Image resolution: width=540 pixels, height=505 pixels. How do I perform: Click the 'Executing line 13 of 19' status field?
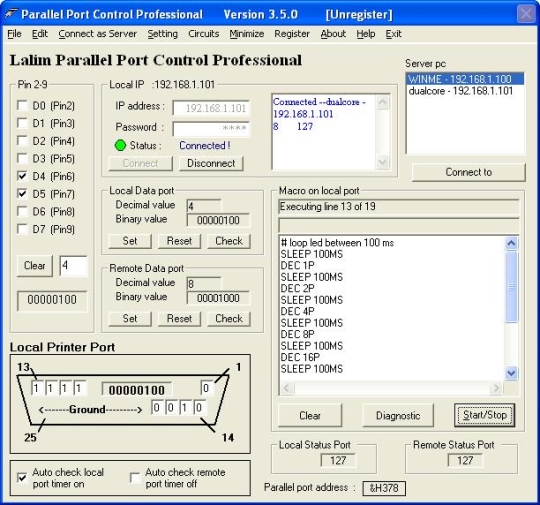(398, 207)
